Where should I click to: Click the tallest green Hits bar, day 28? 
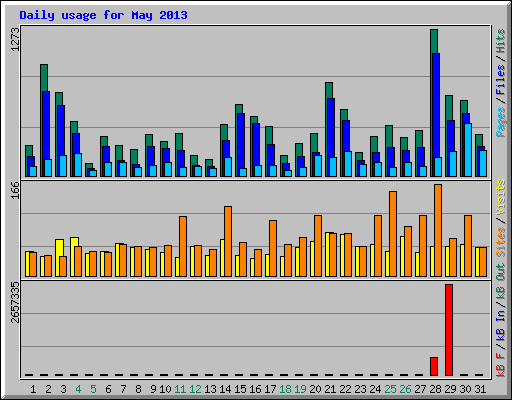click(434, 41)
